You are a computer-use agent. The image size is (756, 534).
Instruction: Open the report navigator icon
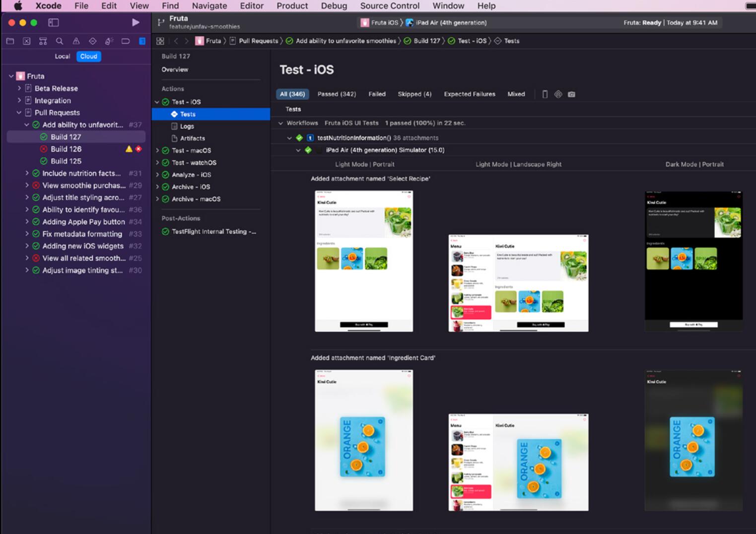tap(142, 41)
